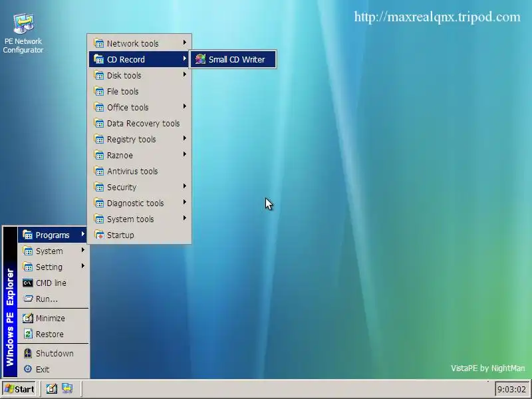
Task: Click the Raznoe label text
Action: tap(120, 156)
